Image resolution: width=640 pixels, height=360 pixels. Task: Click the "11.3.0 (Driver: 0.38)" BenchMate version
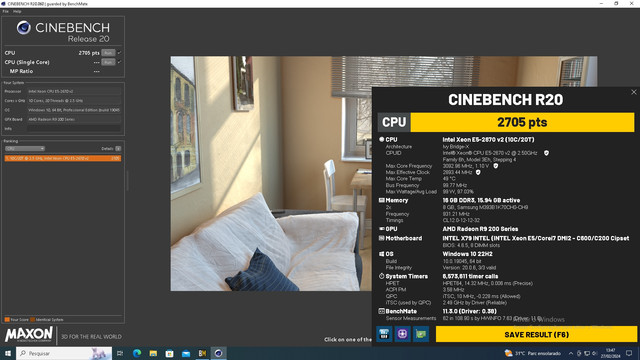tap(469, 311)
